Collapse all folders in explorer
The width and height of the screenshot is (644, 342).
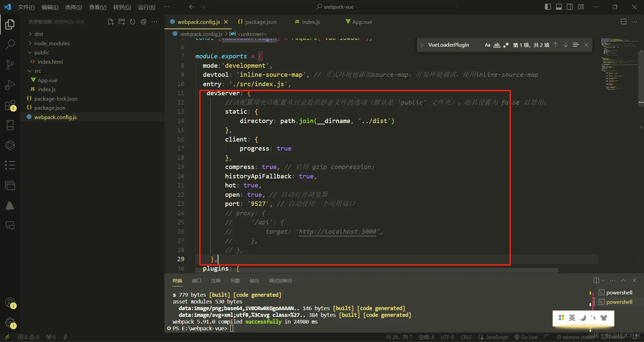coord(144,22)
